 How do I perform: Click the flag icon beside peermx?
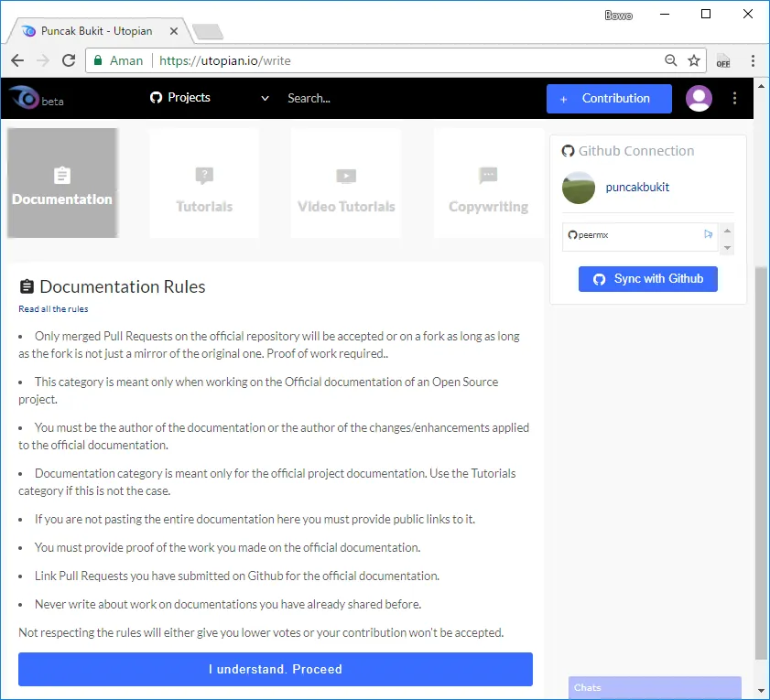(708, 234)
